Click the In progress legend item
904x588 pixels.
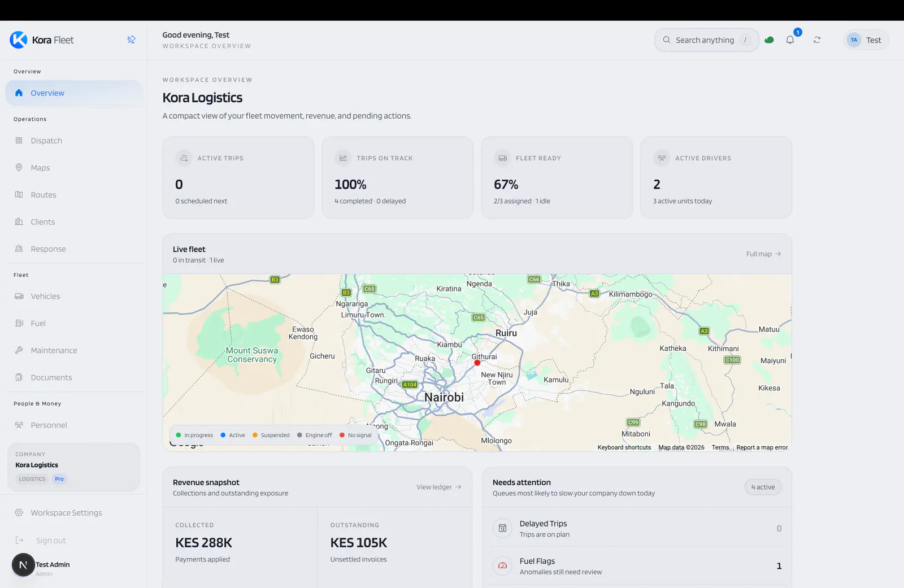point(194,435)
